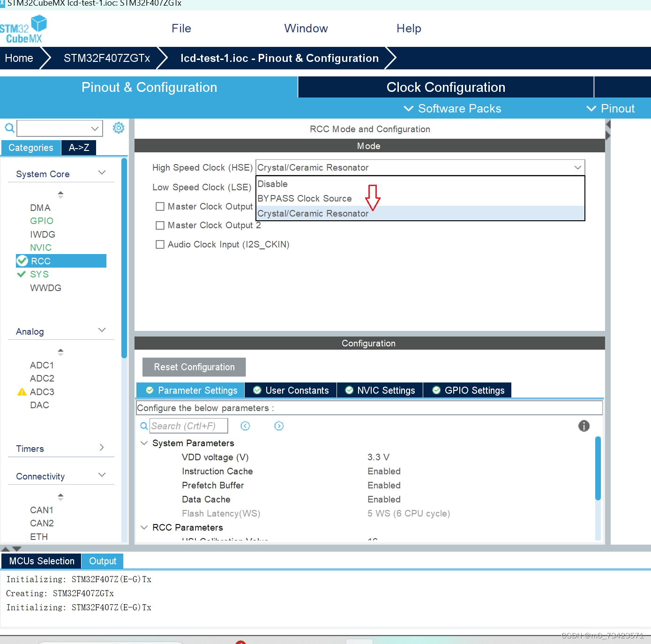The image size is (651, 644).
Task: Click the green check icon next to RCC
Action: [x=22, y=261]
